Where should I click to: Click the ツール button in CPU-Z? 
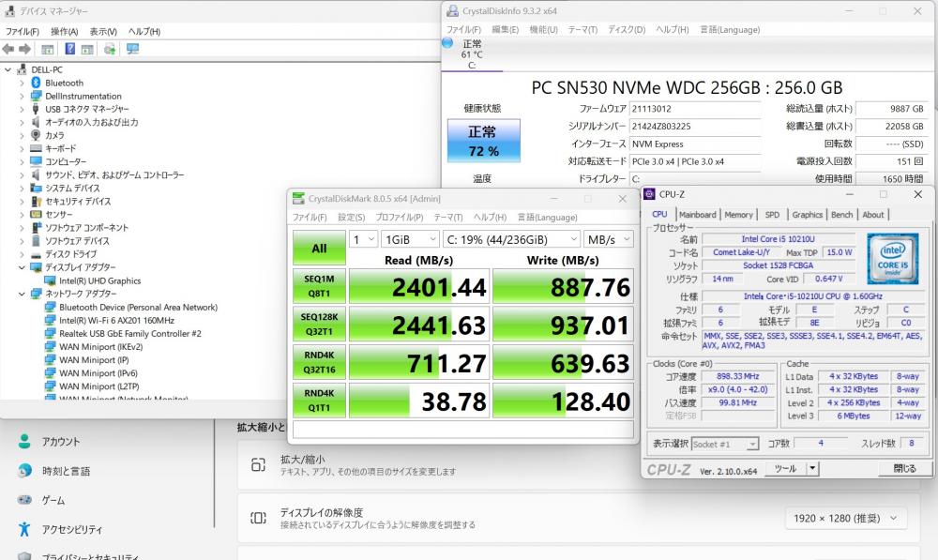coord(785,468)
